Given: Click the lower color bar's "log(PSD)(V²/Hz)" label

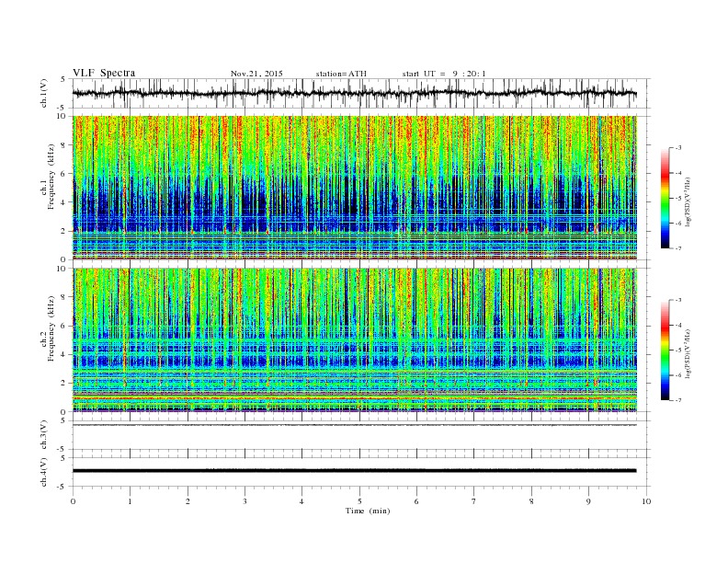Looking at the screenshot, I should pos(688,353).
